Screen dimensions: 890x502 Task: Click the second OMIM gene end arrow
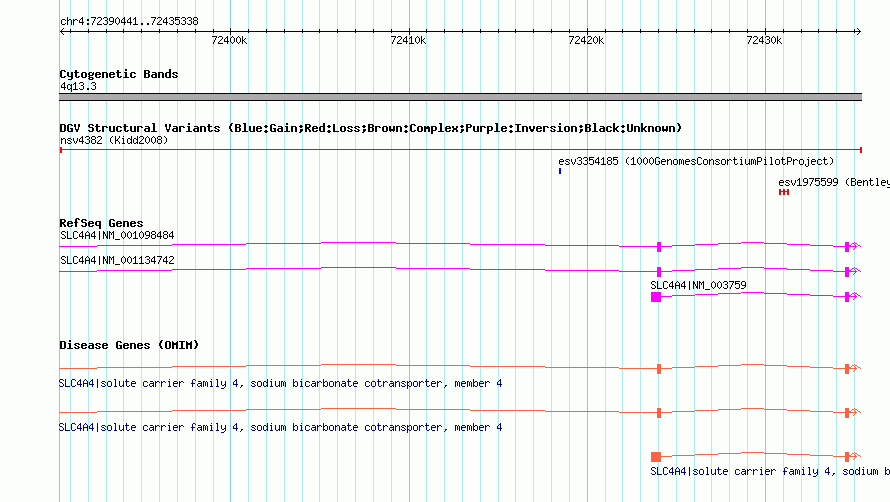point(856,412)
